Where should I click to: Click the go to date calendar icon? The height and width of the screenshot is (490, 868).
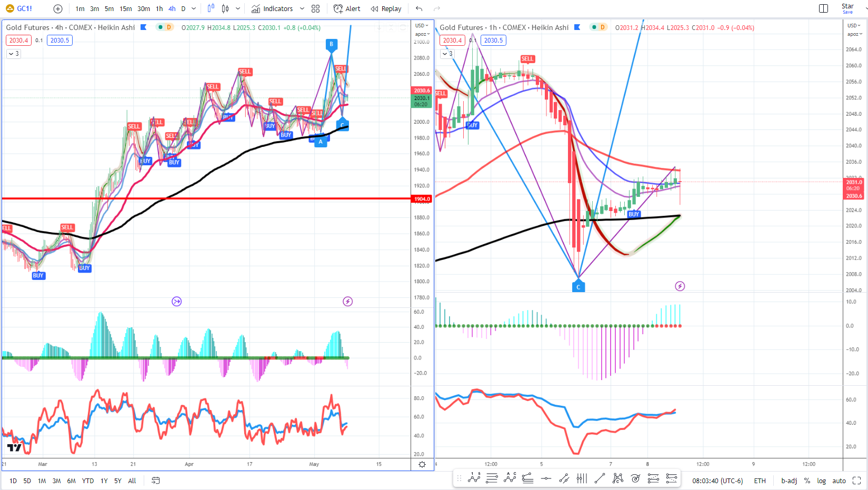[156, 481]
